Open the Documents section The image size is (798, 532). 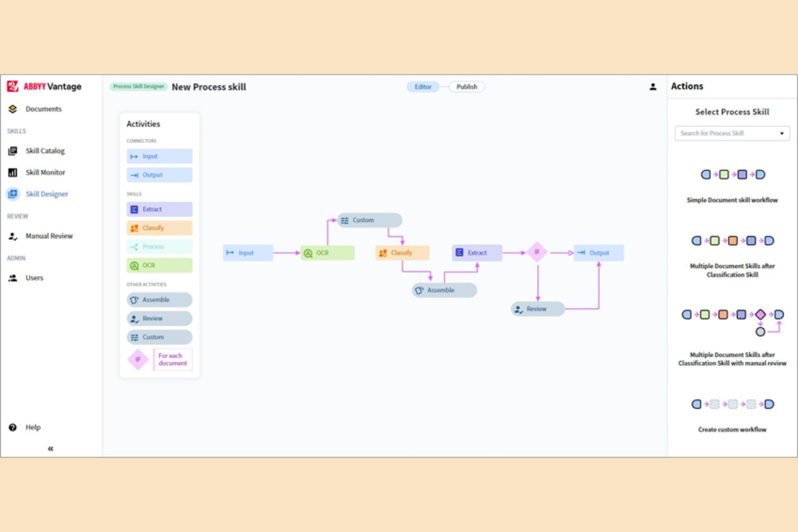[x=43, y=109]
